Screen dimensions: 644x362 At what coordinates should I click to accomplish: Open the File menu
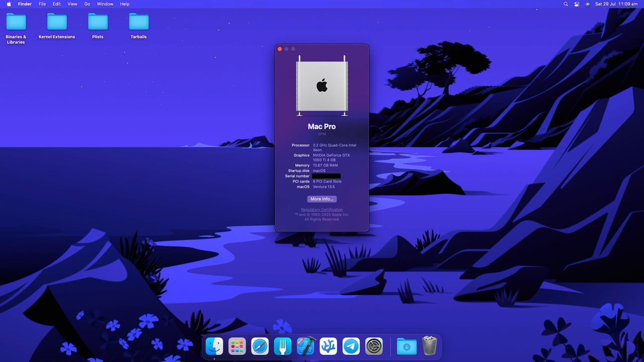(42, 4)
